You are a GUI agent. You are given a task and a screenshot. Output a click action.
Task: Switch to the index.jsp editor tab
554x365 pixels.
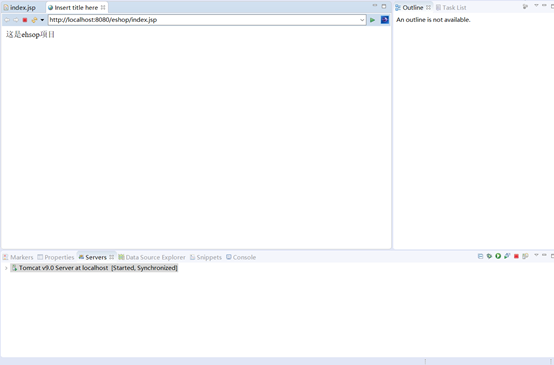click(x=20, y=7)
